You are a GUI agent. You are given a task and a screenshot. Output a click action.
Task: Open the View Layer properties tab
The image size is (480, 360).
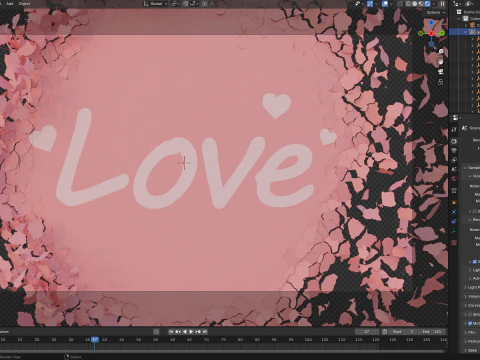click(454, 160)
